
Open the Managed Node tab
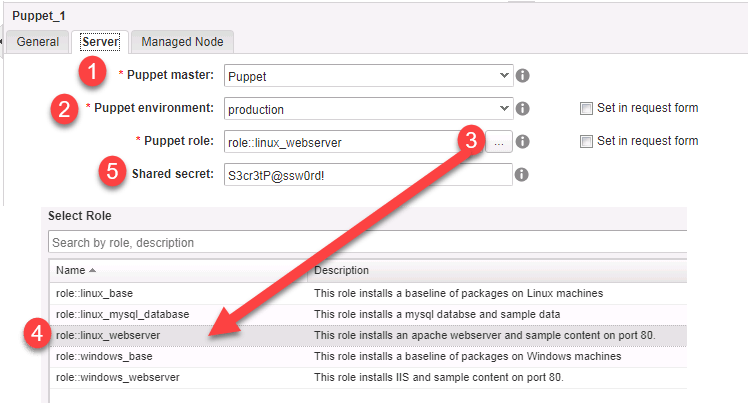click(x=182, y=42)
